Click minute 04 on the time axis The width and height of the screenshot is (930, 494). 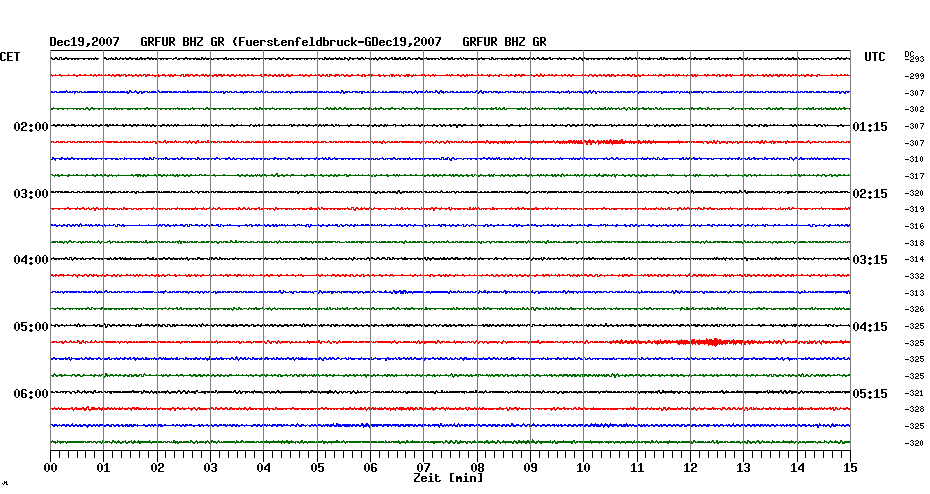coord(264,467)
